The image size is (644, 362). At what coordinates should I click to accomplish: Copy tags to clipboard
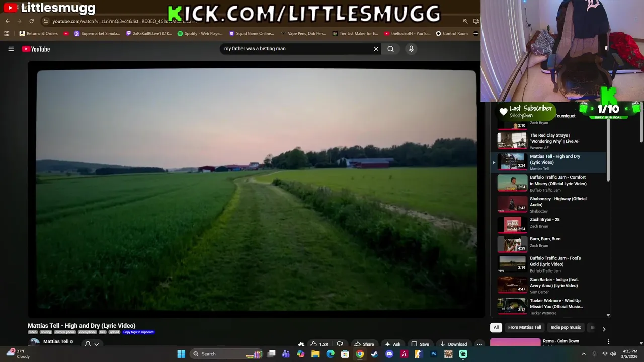(138, 332)
